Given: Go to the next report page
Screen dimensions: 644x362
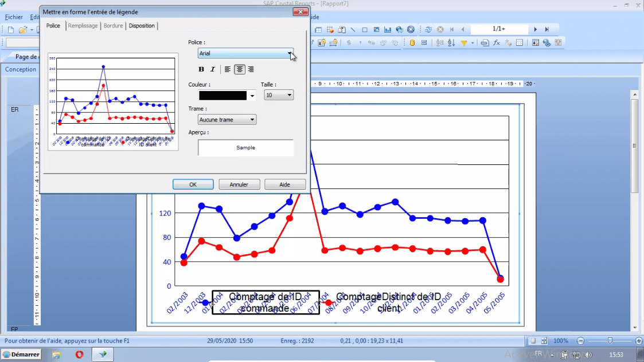Looking at the screenshot, I should tap(535, 29).
